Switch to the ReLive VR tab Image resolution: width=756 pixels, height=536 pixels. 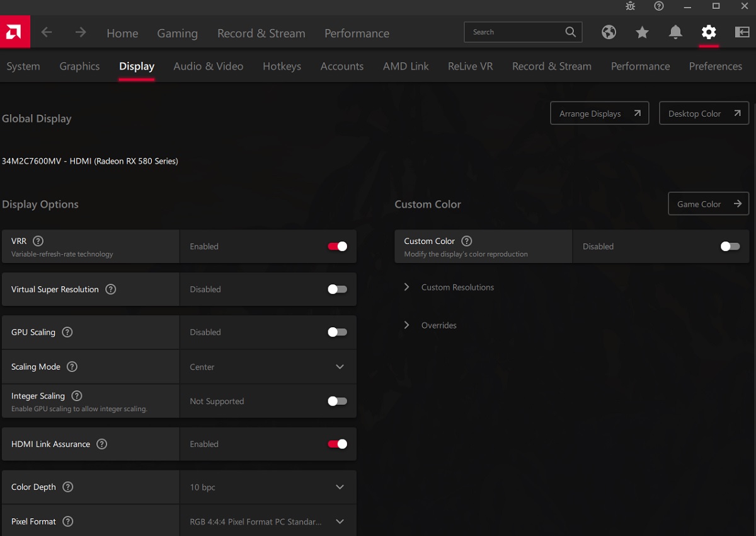[471, 66]
